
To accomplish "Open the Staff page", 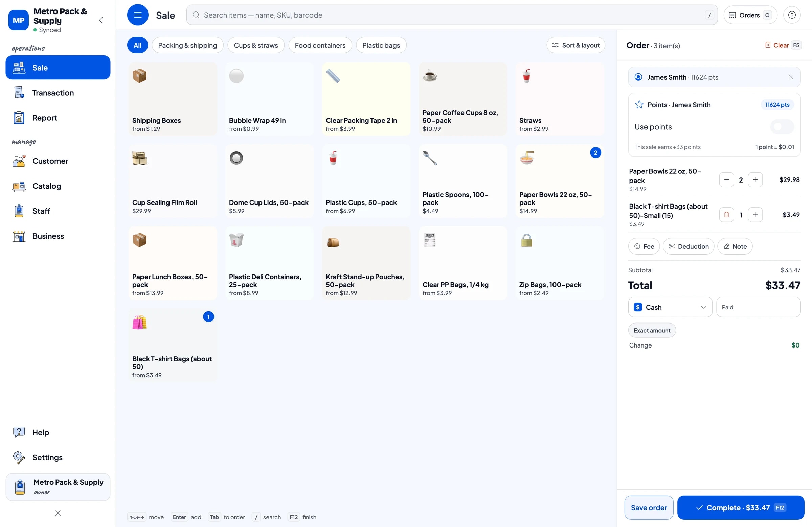I will click(58, 211).
